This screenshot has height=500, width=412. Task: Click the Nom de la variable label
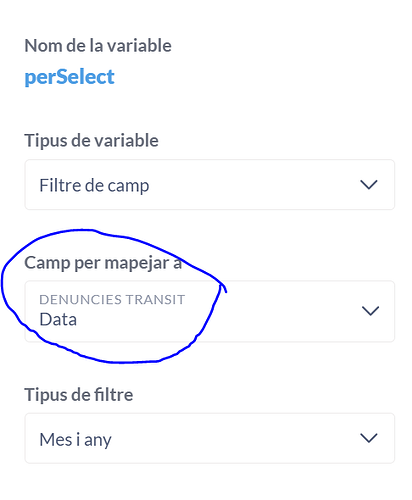click(98, 46)
